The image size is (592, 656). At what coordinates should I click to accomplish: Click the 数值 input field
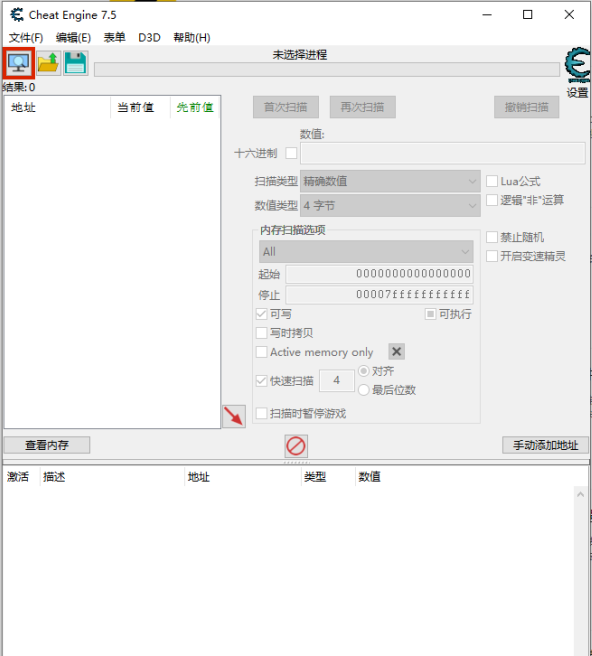[443, 153]
